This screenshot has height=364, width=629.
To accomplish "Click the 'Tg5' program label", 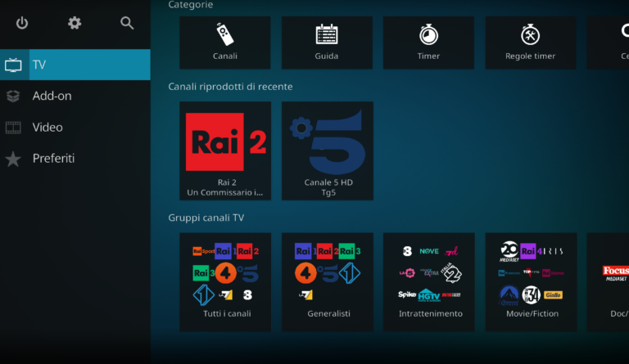I will pos(328,192).
